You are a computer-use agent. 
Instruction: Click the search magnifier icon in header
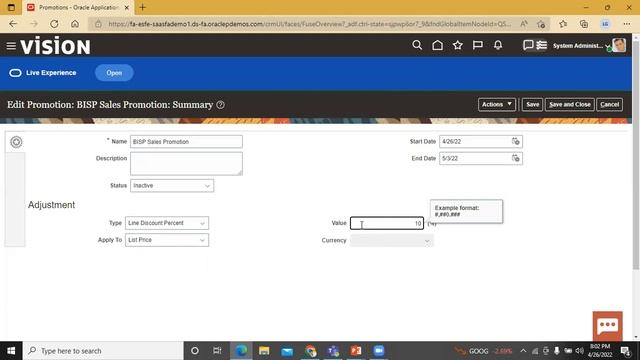(417, 45)
